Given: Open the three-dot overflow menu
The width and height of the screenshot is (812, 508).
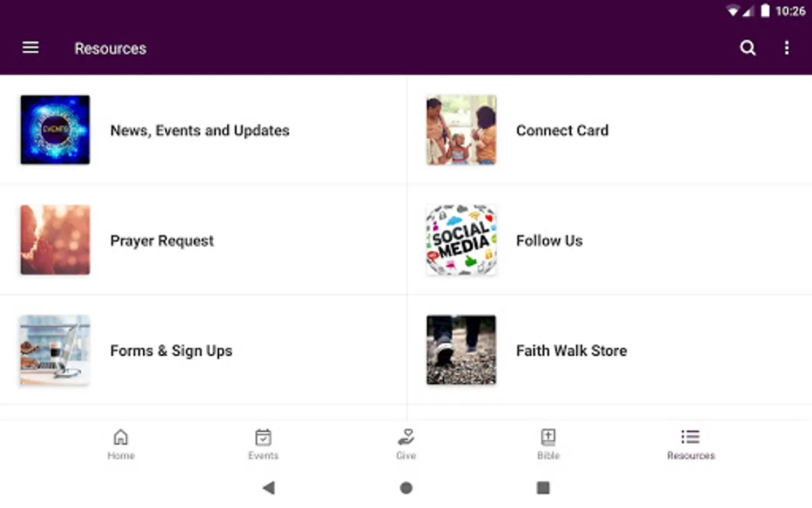Looking at the screenshot, I should tap(787, 48).
